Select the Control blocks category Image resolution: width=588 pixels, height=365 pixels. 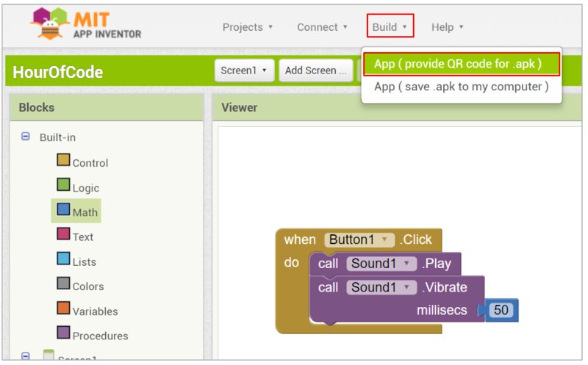(x=82, y=161)
